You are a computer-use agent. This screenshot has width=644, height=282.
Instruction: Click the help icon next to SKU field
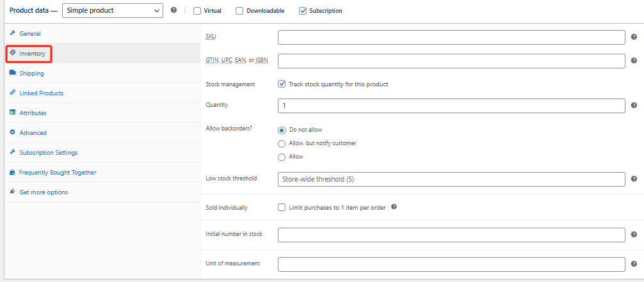pos(634,38)
